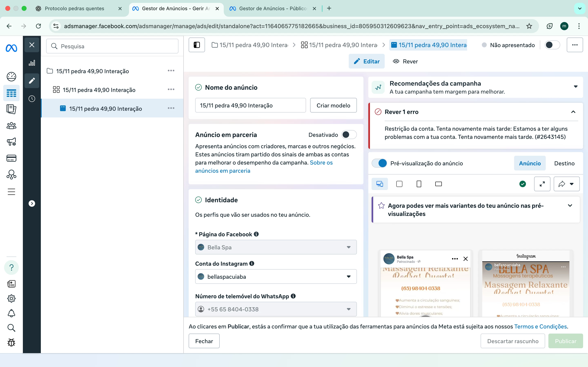Open Termos e Condições link
Image resolution: width=588 pixels, height=367 pixels.
tap(540, 326)
